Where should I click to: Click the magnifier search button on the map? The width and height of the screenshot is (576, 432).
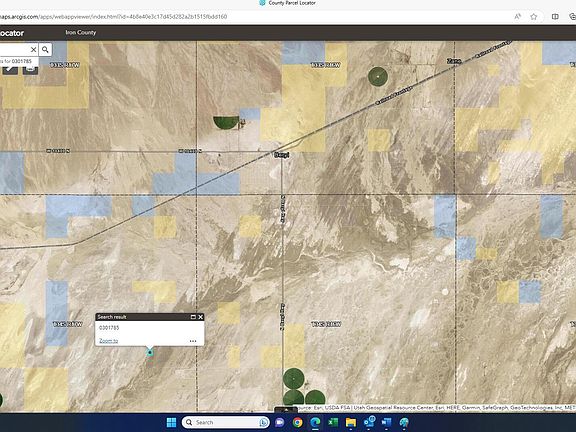coord(45,49)
